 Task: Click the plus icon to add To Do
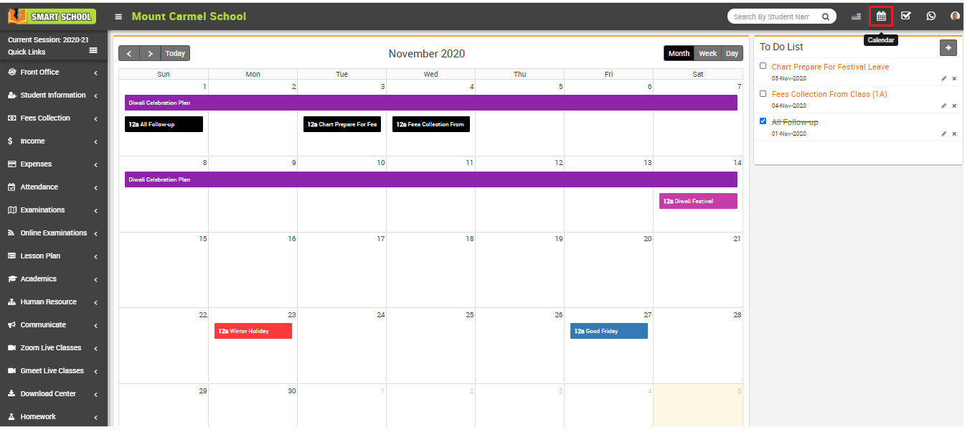(948, 47)
